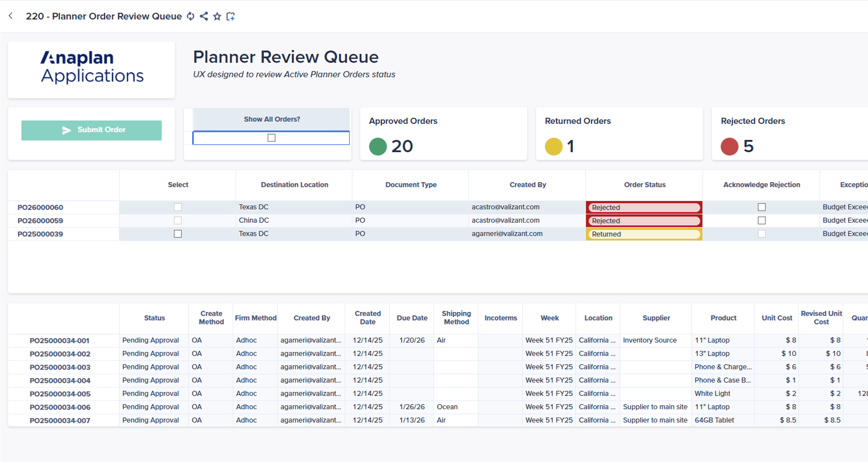Image resolution: width=868 pixels, height=462 pixels.
Task: Click the refresh sync icon beside title
Action: tap(191, 16)
